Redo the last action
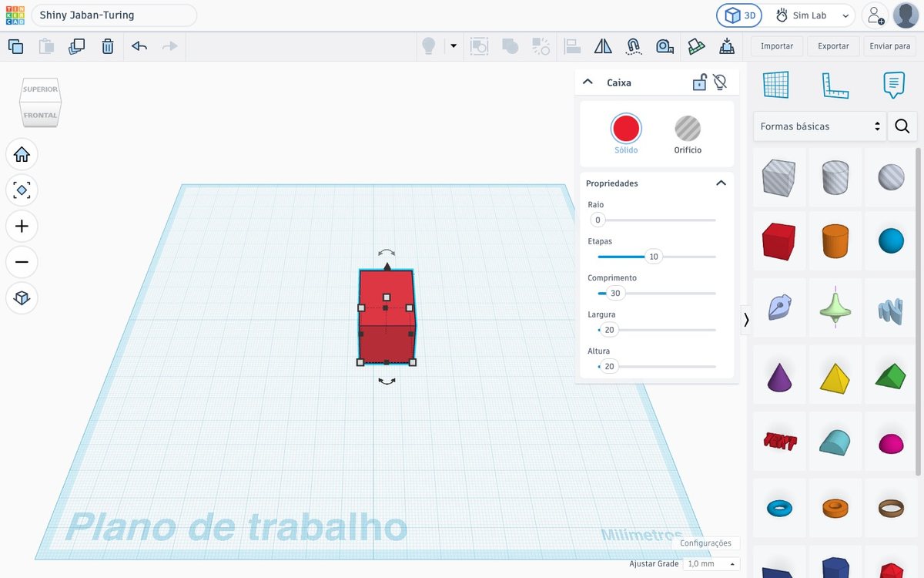924x578 pixels. click(x=170, y=46)
